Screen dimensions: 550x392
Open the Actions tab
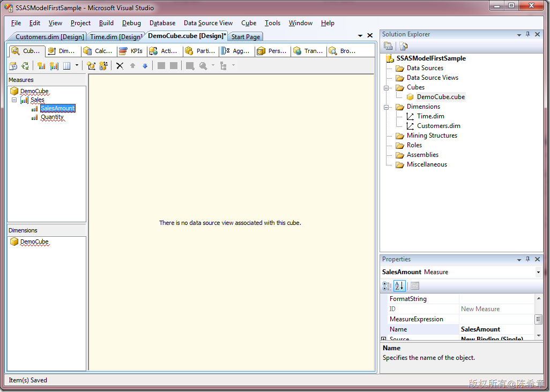(164, 51)
